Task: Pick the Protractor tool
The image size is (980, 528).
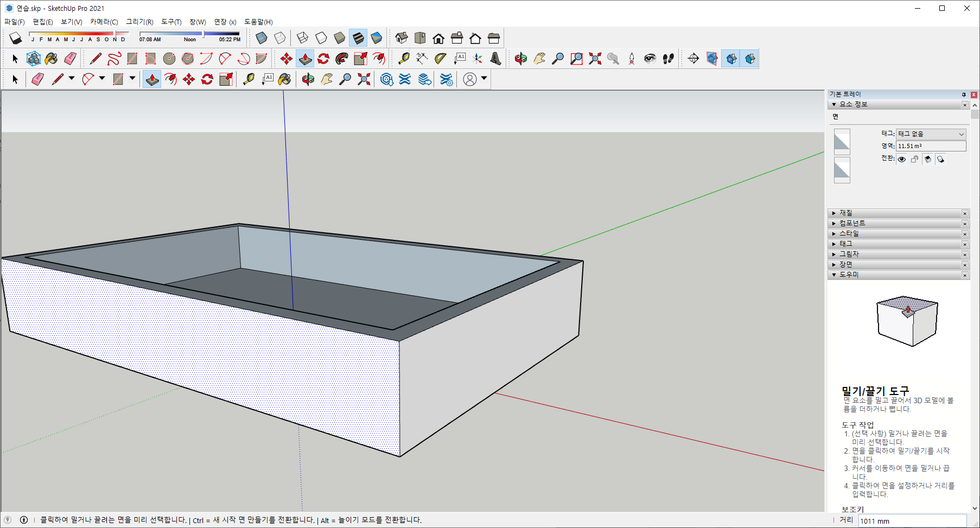Action: 441,59
